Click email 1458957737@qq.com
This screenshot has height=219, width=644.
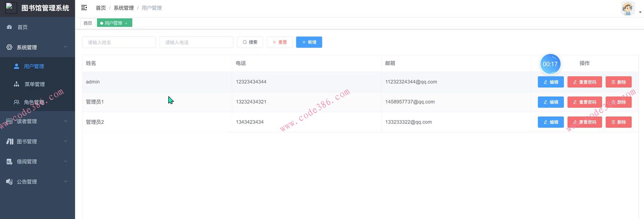point(410,102)
